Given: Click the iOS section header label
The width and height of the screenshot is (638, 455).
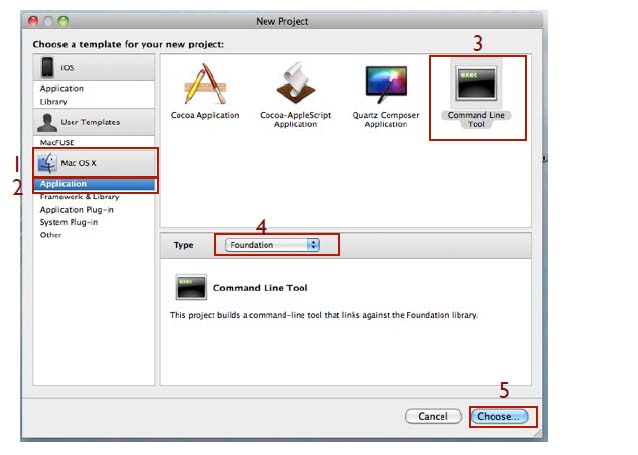Looking at the screenshot, I should click(68, 68).
